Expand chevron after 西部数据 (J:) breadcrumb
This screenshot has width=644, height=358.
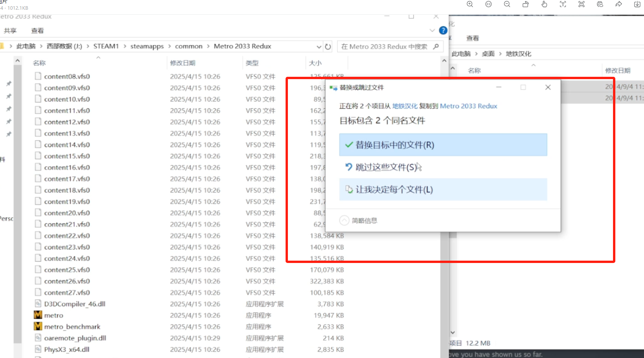(88, 46)
